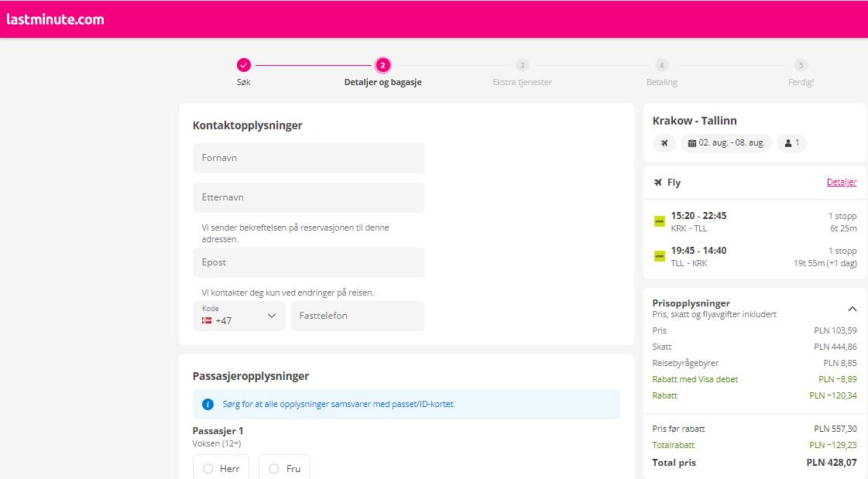Screen dimensions: 868x479
Task: Click the Total pris PLN 428,07 amount
Action: click(832, 463)
